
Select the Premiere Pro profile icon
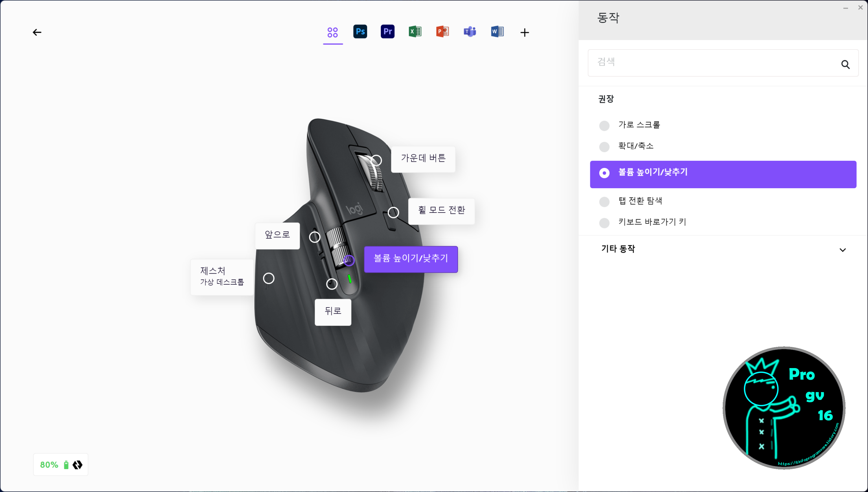[387, 32]
